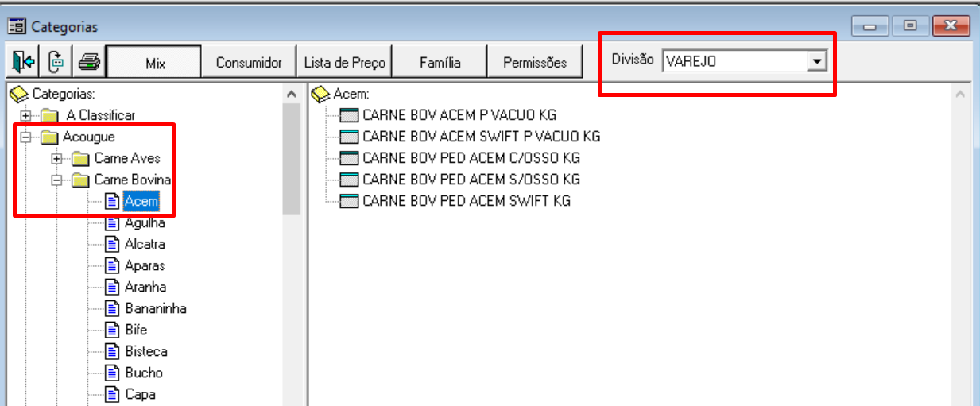Click the category tree scrollbar thumb
The height and width of the screenshot is (406, 980).
point(291,159)
